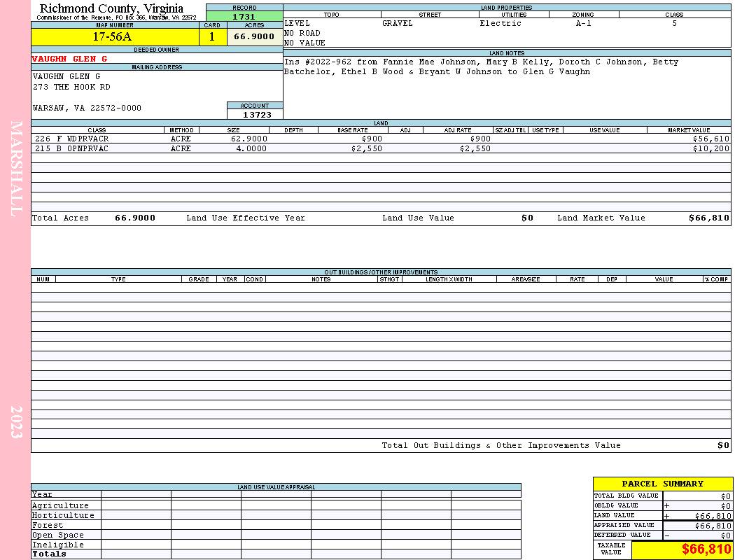Click the MARKET VALUE column header
735x560 pixels.
[689, 130]
